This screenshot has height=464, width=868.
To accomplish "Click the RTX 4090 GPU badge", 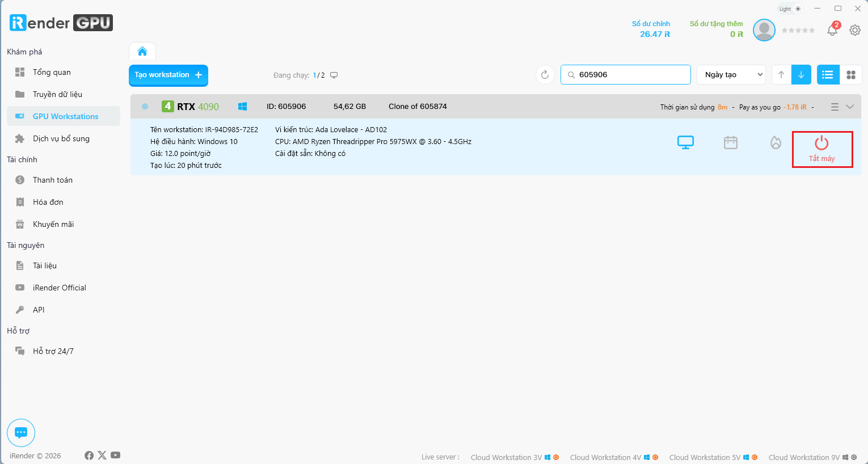I will click(x=190, y=107).
